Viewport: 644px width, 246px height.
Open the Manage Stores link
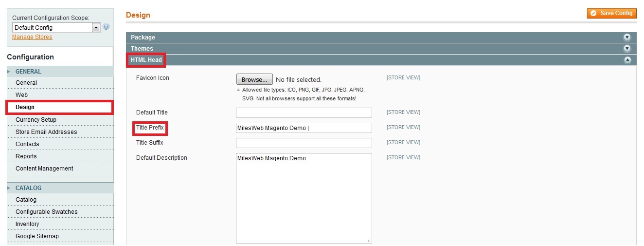click(x=32, y=37)
